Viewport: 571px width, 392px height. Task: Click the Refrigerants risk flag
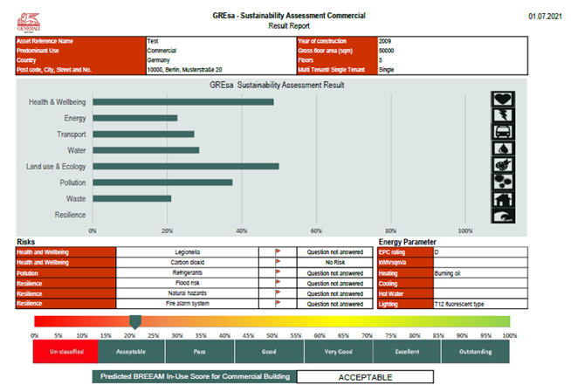(x=278, y=272)
